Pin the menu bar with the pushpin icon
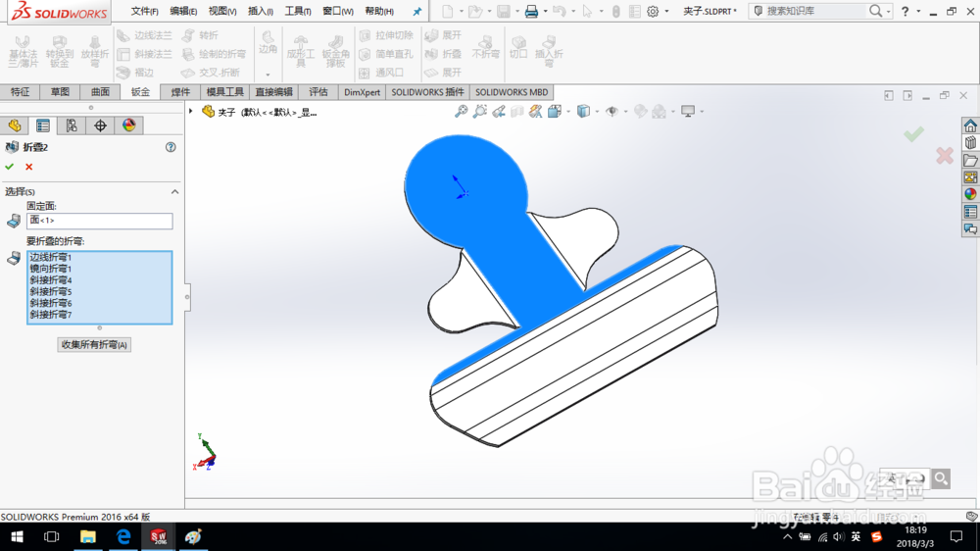 point(416,11)
